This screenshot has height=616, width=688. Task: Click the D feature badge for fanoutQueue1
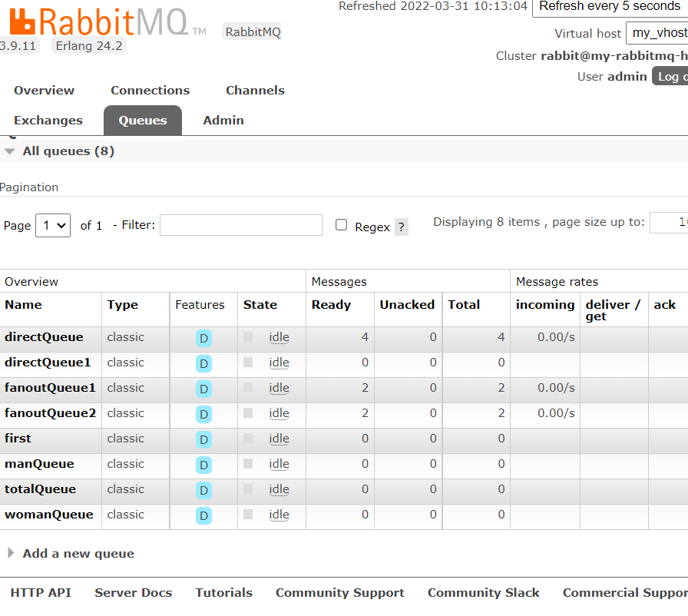coord(203,389)
